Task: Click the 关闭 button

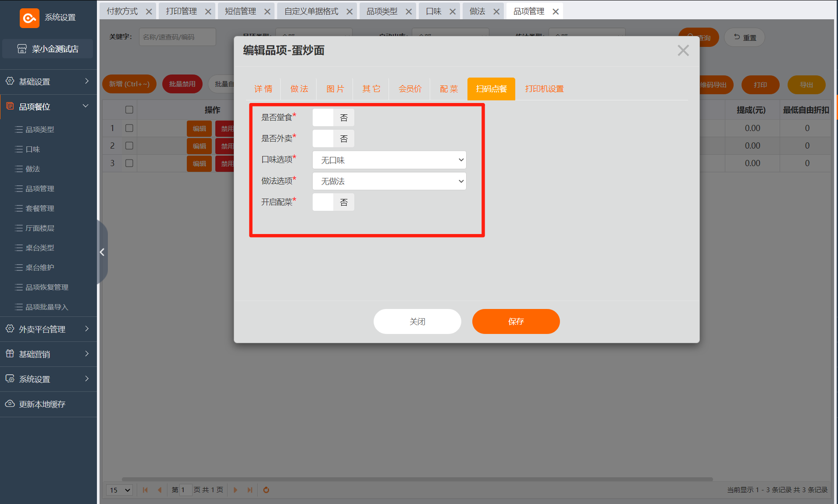Action: (x=417, y=322)
